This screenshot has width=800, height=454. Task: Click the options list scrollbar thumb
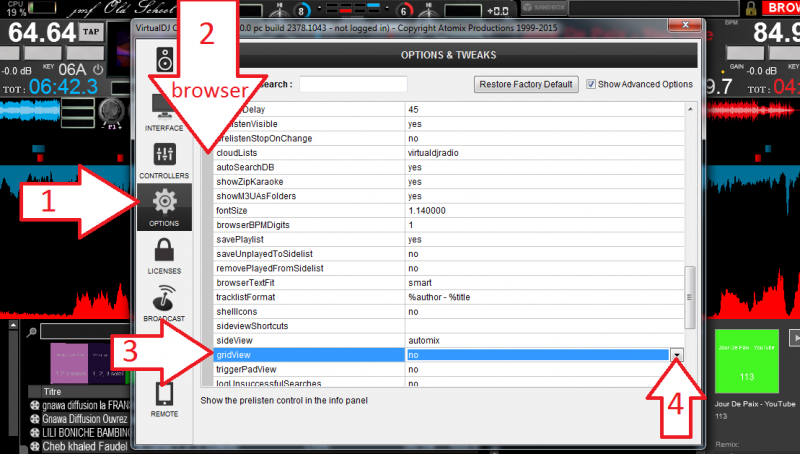coord(690,297)
